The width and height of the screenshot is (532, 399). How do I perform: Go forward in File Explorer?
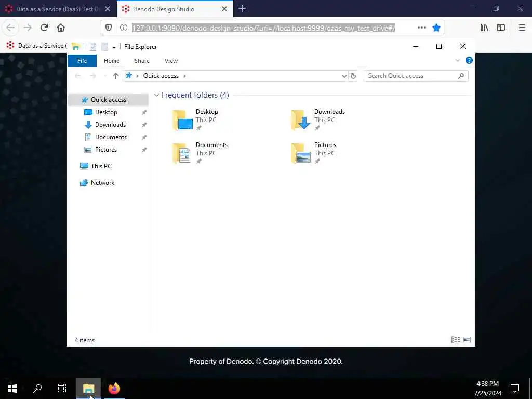click(92, 76)
